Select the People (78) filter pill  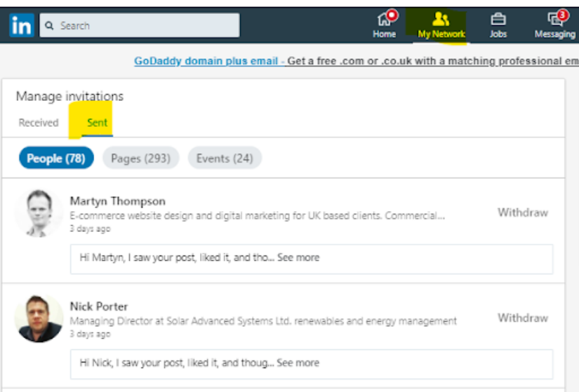pyautogui.click(x=56, y=158)
